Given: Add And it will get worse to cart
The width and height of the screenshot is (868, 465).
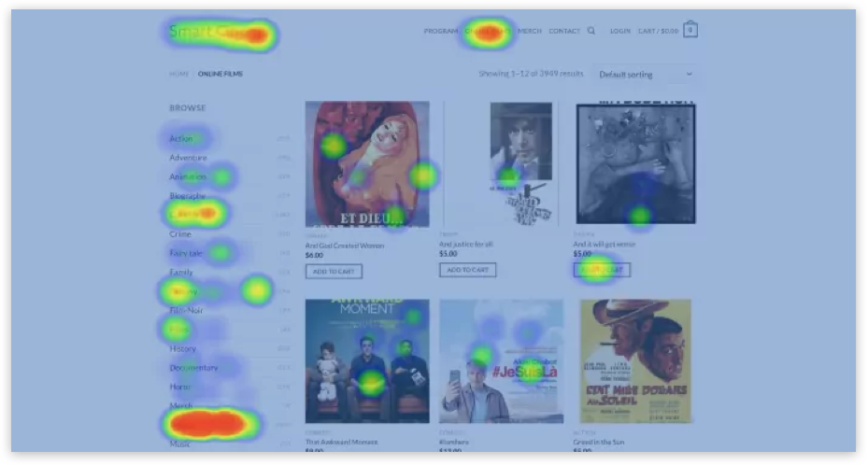Looking at the screenshot, I should tap(602, 270).
